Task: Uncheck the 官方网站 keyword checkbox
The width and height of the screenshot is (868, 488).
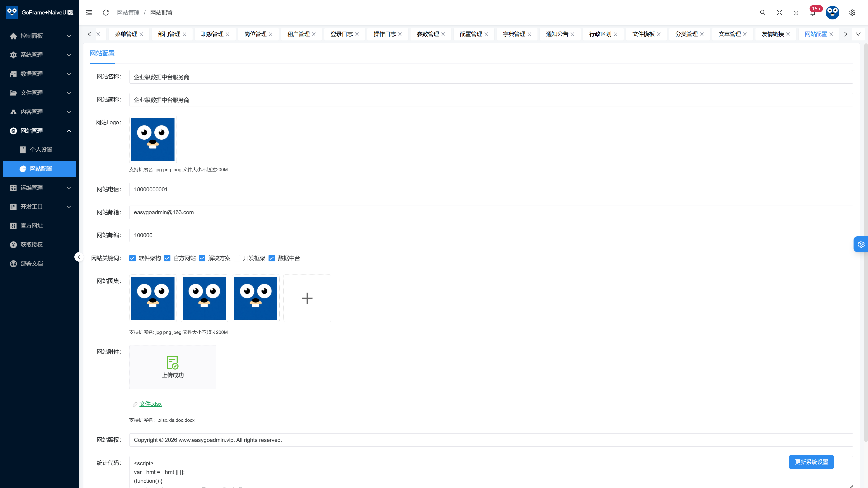Action: coord(167,258)
